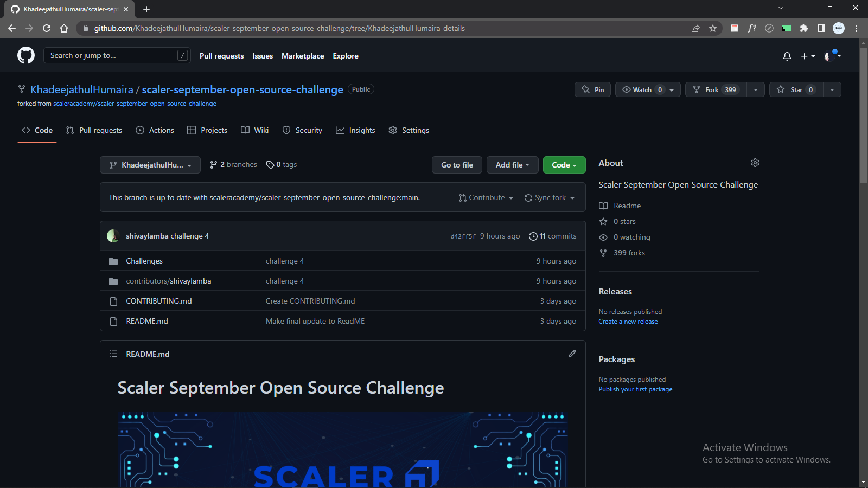This screenshot has height=488, width=868.
Task: Click the commit history clock icon
Action: coord(532,236)
